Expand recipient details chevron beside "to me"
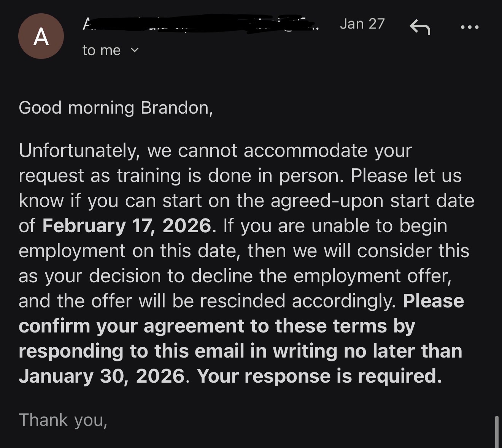 (135, 50)
